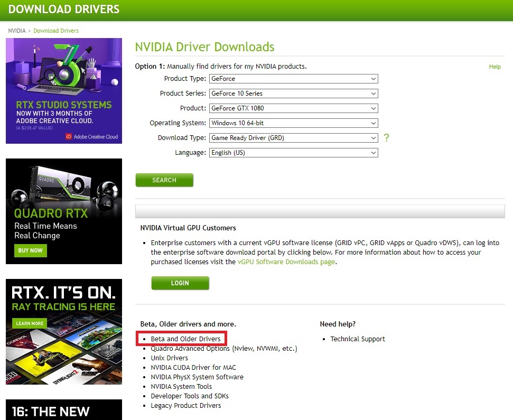513x420 pixels.
Task: Open the Help link
Action: pos(495,67)
